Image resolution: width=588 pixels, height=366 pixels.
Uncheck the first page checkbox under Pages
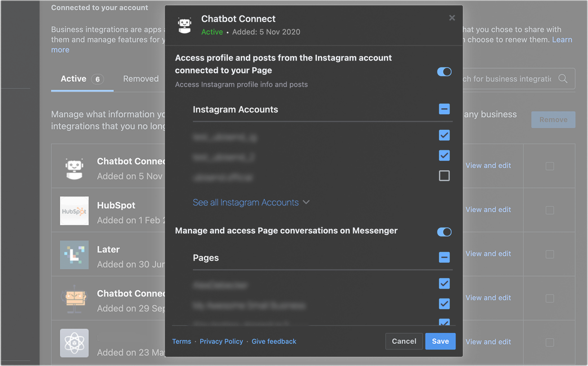point(444,284)
